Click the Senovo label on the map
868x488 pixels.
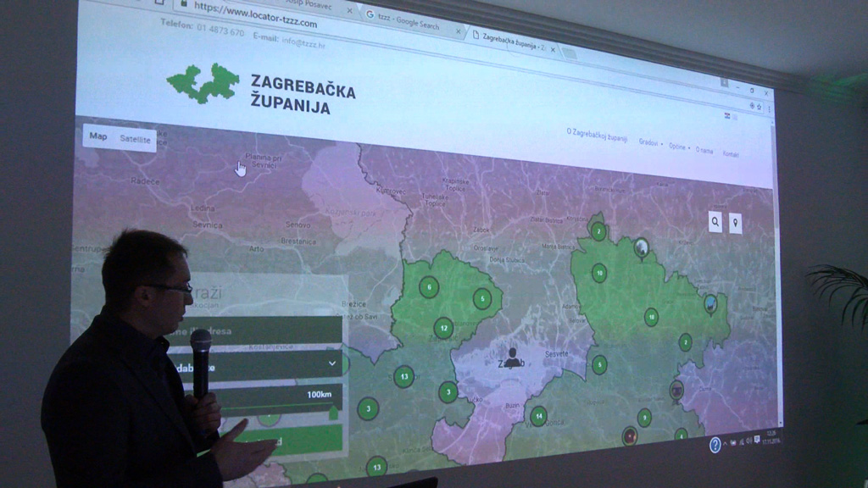[x=298, y=225]
